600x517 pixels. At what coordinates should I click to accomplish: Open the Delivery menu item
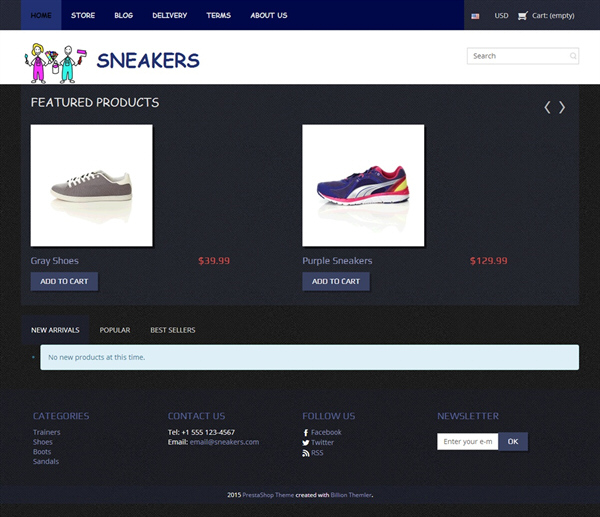pyautogui.click(x=170, y=15)
